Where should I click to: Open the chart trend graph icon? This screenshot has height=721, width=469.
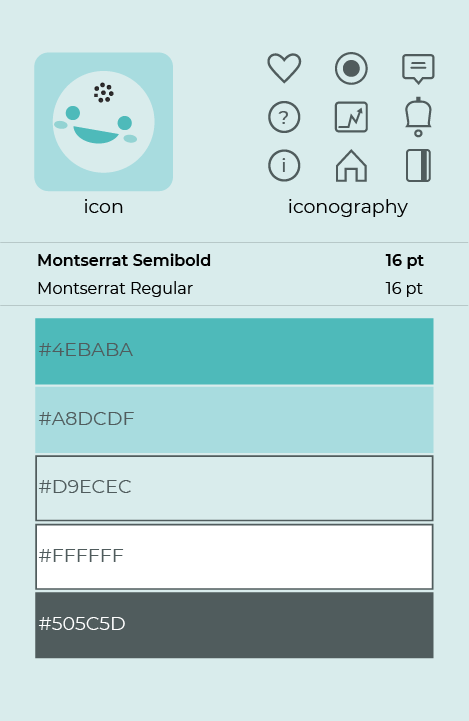pyautogui.click(x=351, y=117)
